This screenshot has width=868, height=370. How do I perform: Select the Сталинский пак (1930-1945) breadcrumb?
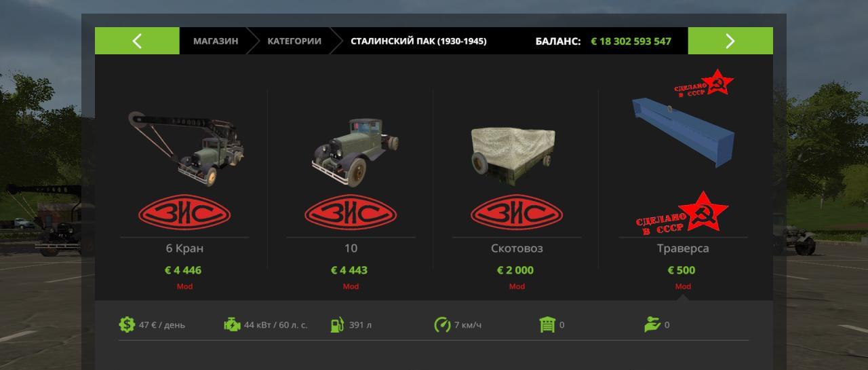(x=418, y=41)
